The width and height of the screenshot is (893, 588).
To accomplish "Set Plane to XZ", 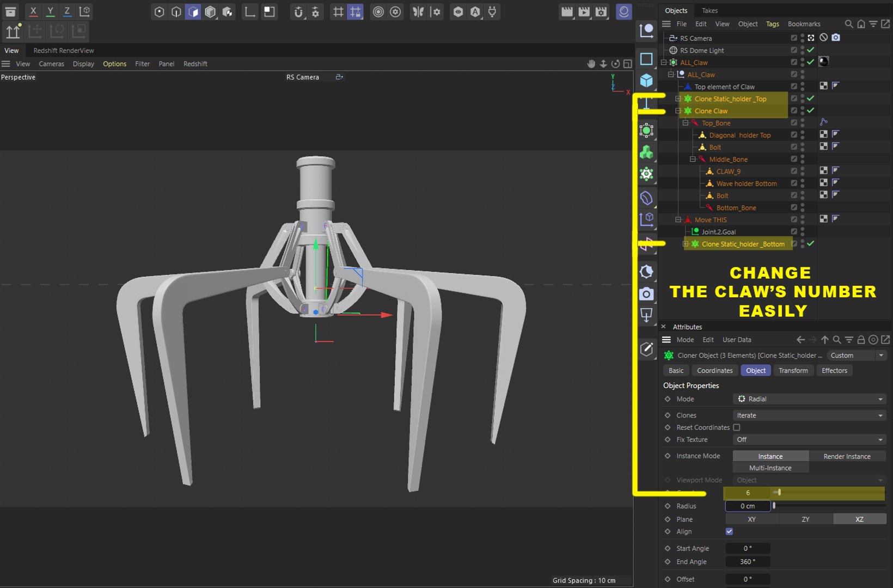I will point(859,519).
